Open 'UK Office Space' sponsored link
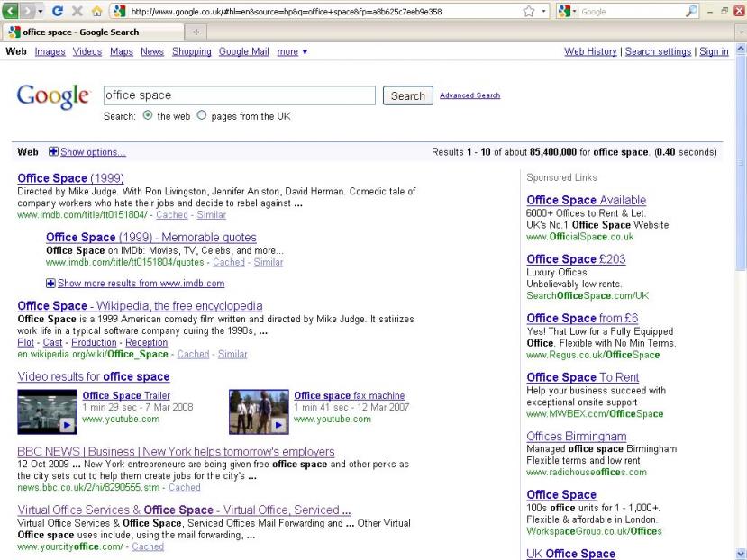This screenshot has width=747, height=560. tap(570, 554)
